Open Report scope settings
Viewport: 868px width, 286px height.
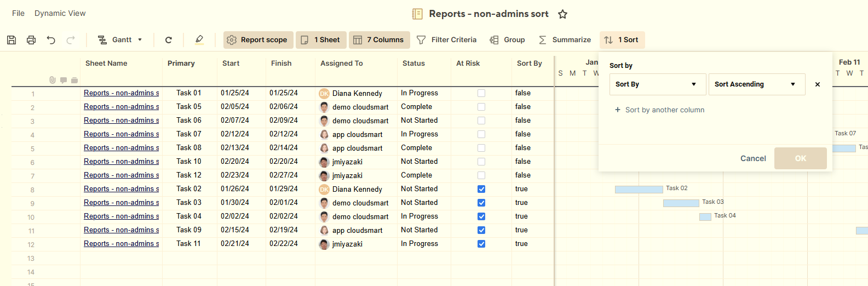258,40
